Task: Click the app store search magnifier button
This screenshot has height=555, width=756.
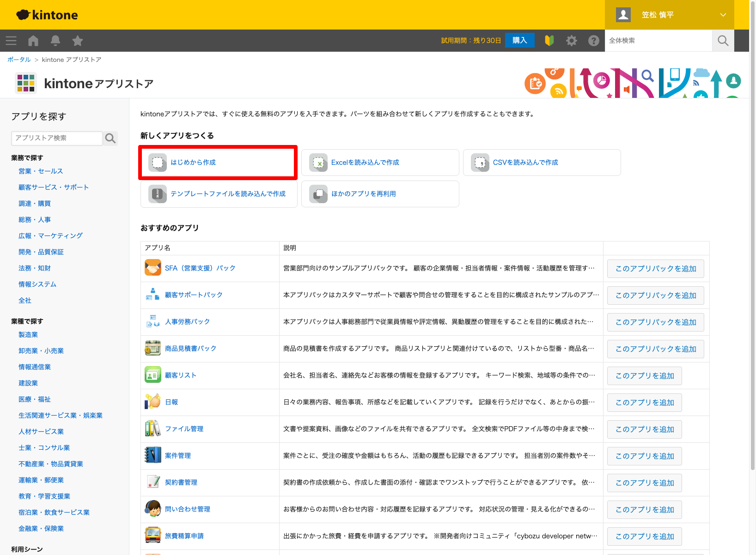Action: click(x=110, y=138)
